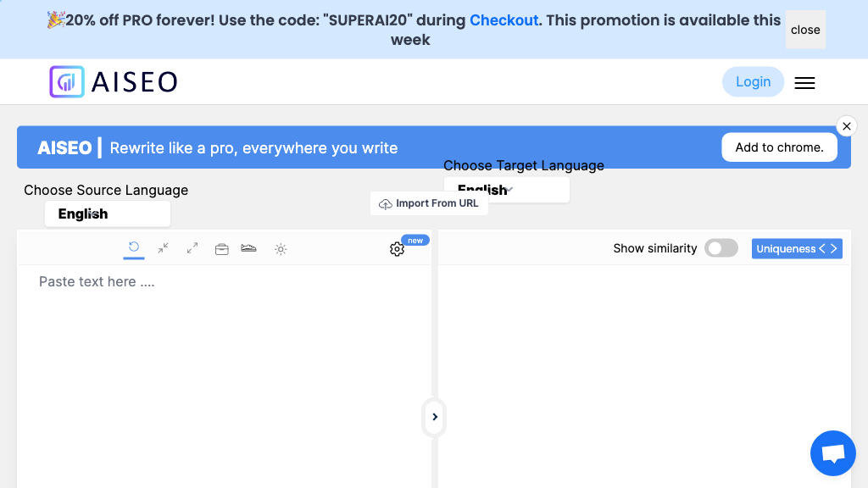Select the creative sun mode icon
This screenshot has height=488, width=868.
(281, 250)
